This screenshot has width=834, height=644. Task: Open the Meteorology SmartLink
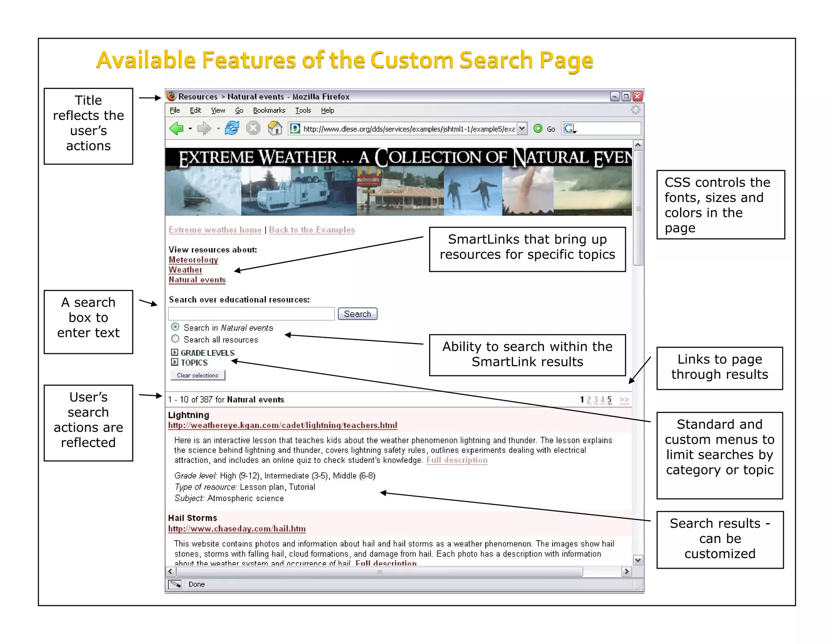193,260
